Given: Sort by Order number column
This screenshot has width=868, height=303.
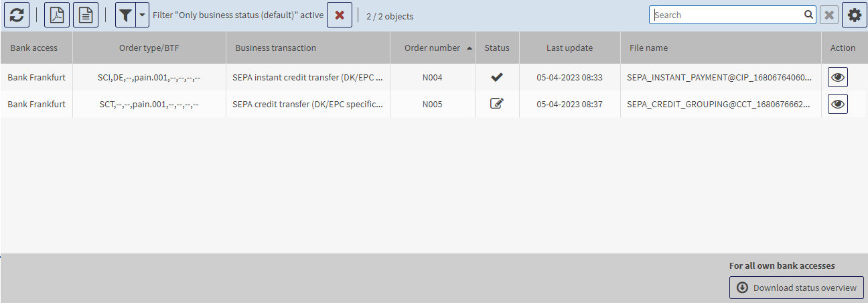Looking at the screenshot, I should point(432,48).
